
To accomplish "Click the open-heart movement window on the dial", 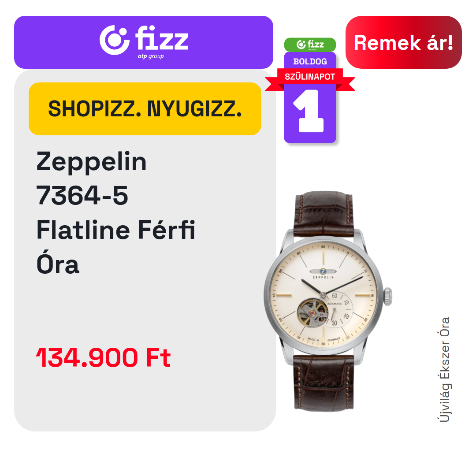I will [312, 313].
